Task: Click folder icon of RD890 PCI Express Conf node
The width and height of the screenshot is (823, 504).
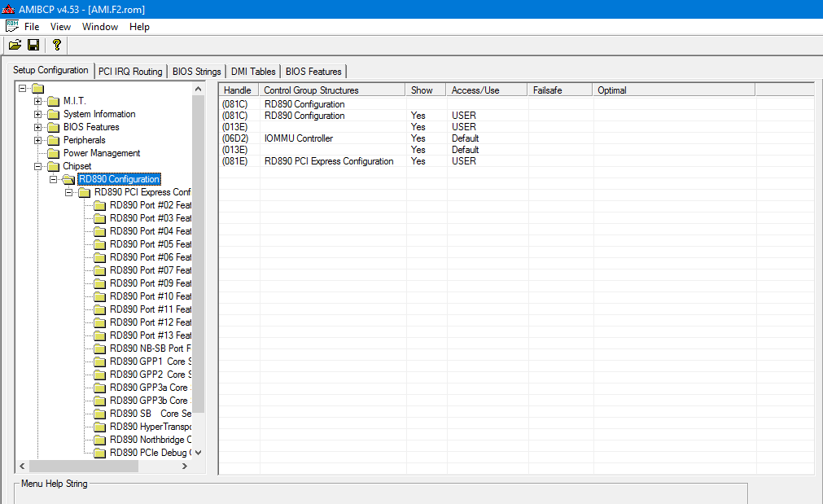Action: pos(85,193)
